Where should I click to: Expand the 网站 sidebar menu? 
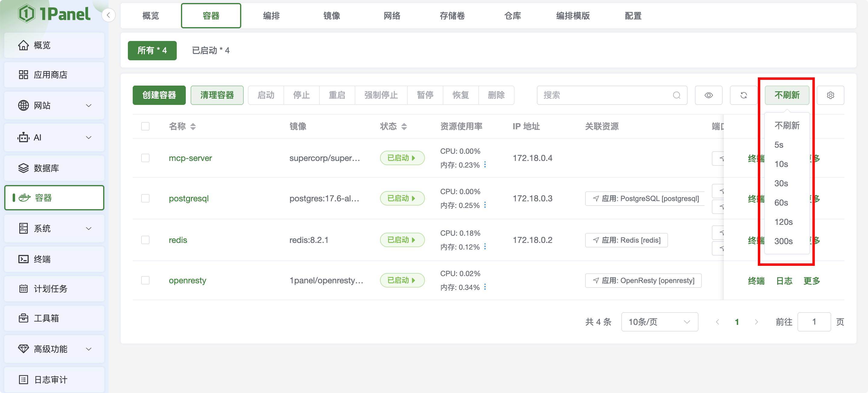[x=54, y=106]
